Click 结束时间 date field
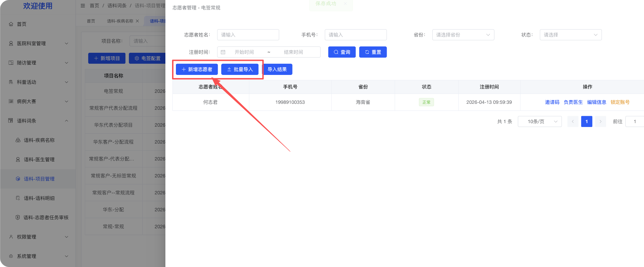Viewport: 644px width, 267px height. (293, 52)
